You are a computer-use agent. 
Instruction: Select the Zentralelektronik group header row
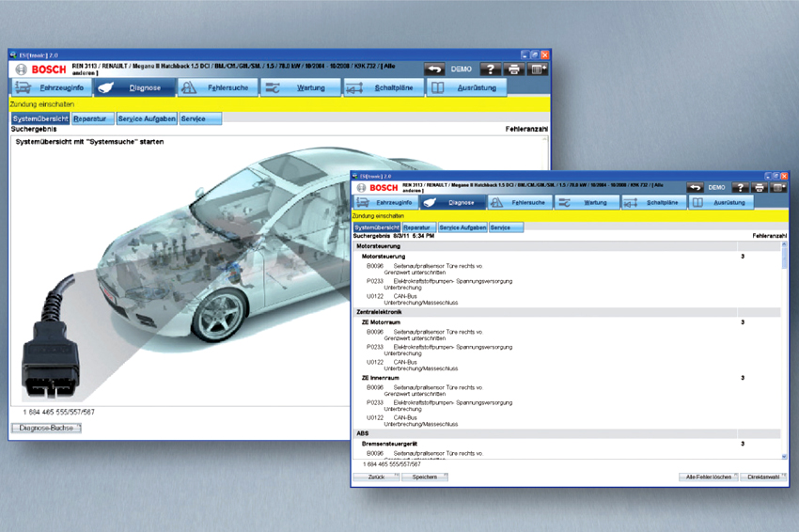pyautogui.click(x=567, y=312)
